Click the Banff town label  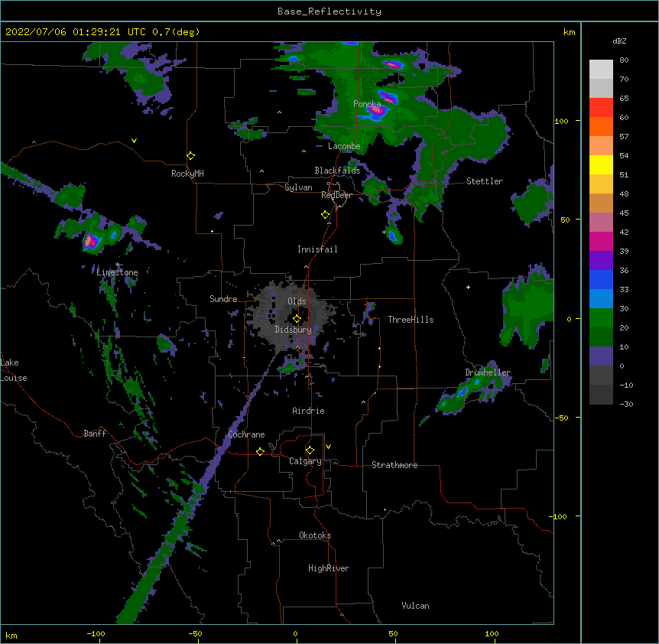(95, 434)
